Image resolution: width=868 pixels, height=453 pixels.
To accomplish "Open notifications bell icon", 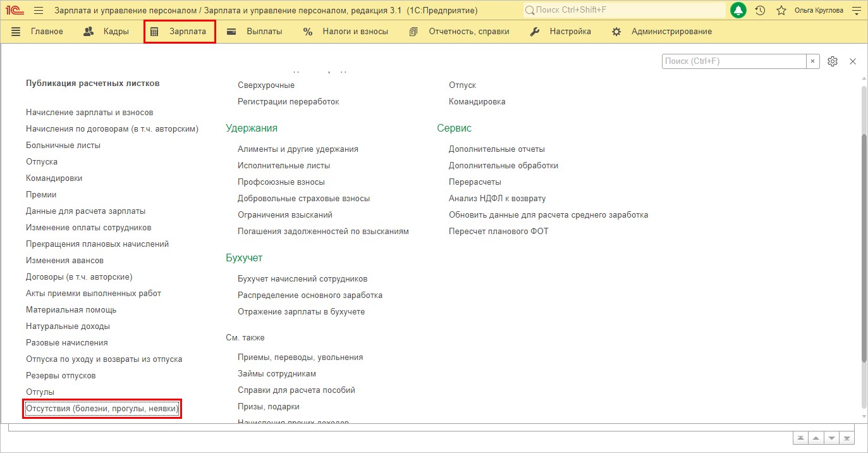I will coord(738,10).
